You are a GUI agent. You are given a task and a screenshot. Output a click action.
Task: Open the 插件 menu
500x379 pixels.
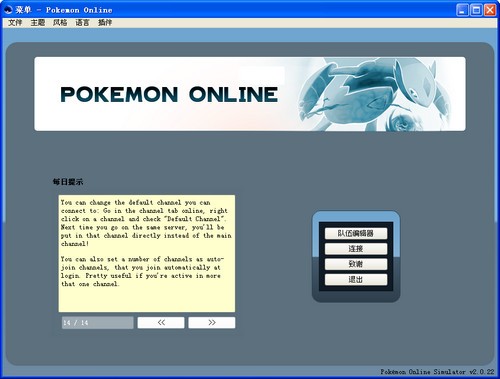click(x=105, y=22)
